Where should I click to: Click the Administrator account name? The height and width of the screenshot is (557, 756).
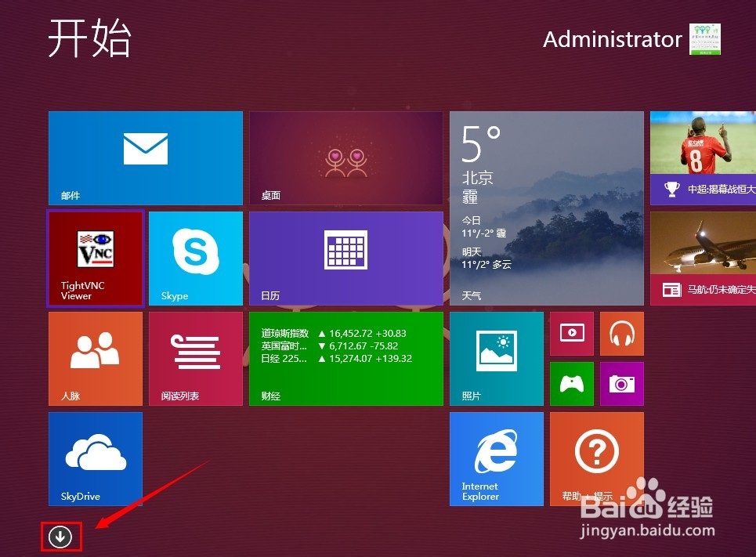point(613,39)
